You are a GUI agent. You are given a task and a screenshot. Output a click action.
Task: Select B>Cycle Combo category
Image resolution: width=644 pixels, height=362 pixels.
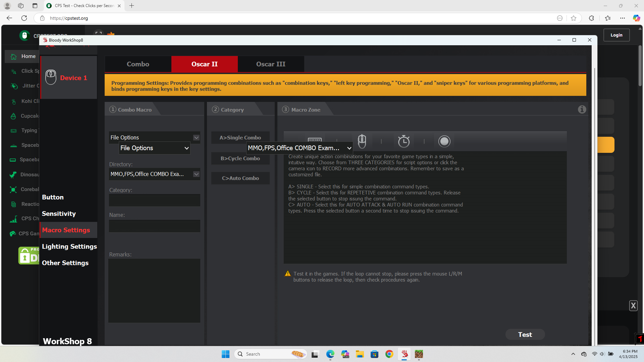[240, 158]
